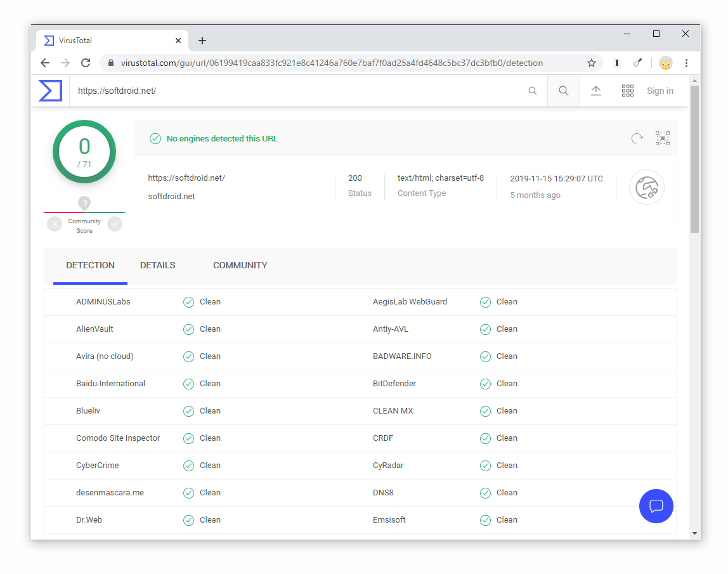Click the BitDefender engine name
The image size is (728, 574).
point(394,384)
